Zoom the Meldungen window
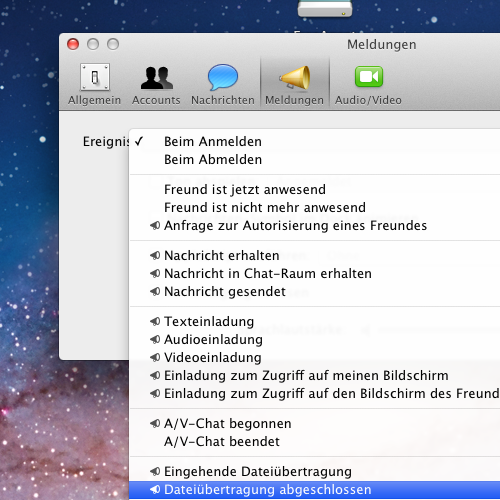This screenshot has height=500, width=500. click(113, 44)
